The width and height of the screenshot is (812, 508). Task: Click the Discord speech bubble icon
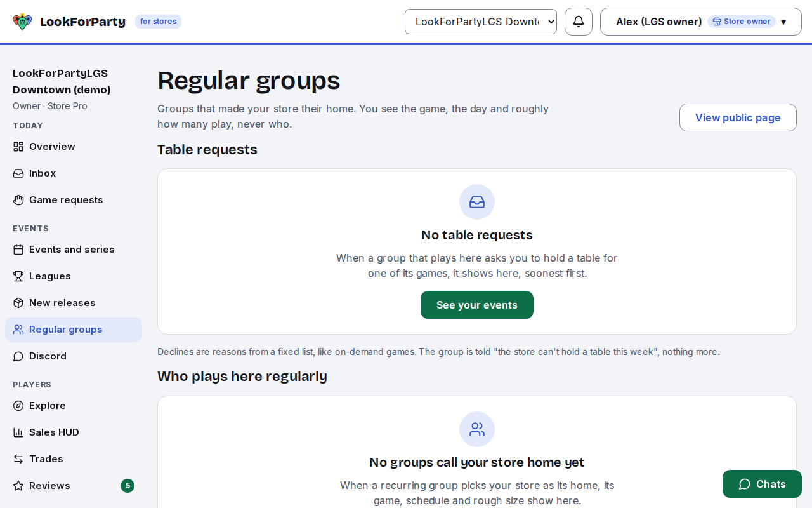(18, 356)
